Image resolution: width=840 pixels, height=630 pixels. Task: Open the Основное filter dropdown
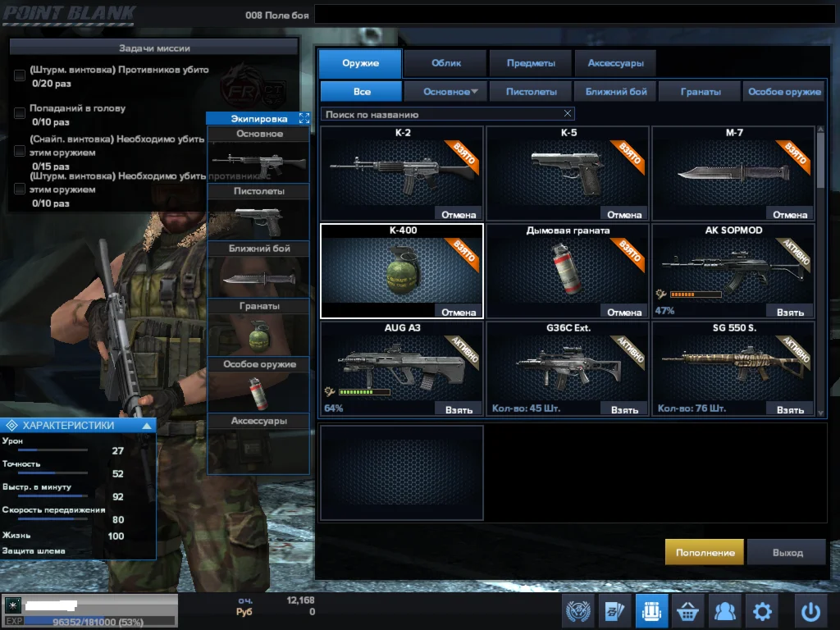(445, 92)
